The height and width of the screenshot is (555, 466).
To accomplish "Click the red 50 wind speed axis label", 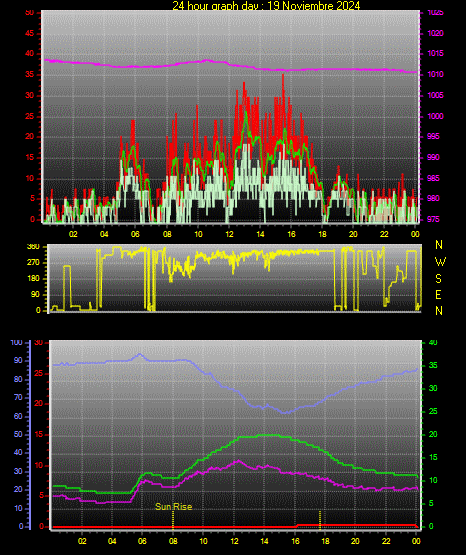I will point(30,12).
